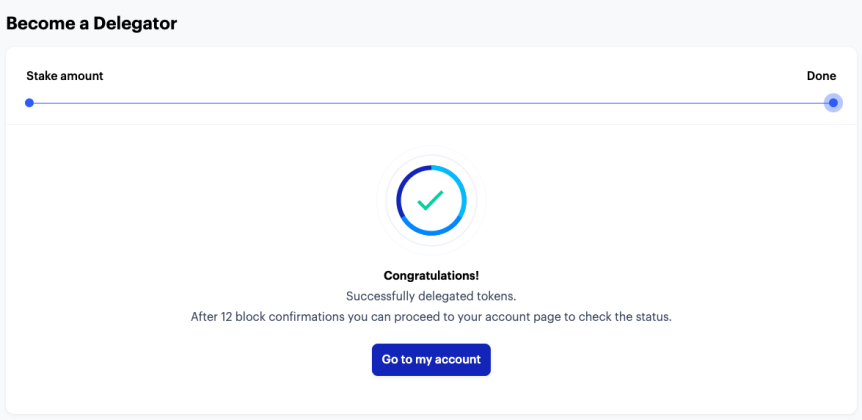Click the word "tokens" in the success message
This screenshot has height=420, width=862.
498,296
